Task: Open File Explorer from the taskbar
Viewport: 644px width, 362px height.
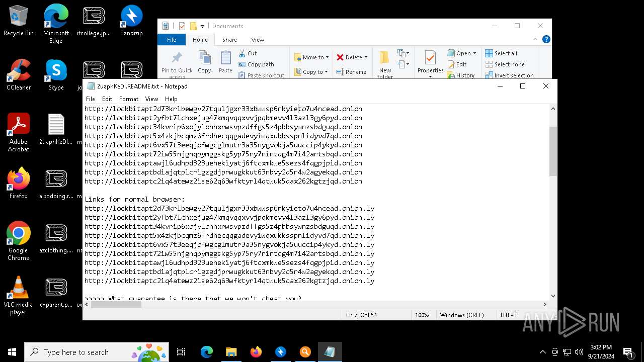Action: pyautogui.click(x=231, y=352)
